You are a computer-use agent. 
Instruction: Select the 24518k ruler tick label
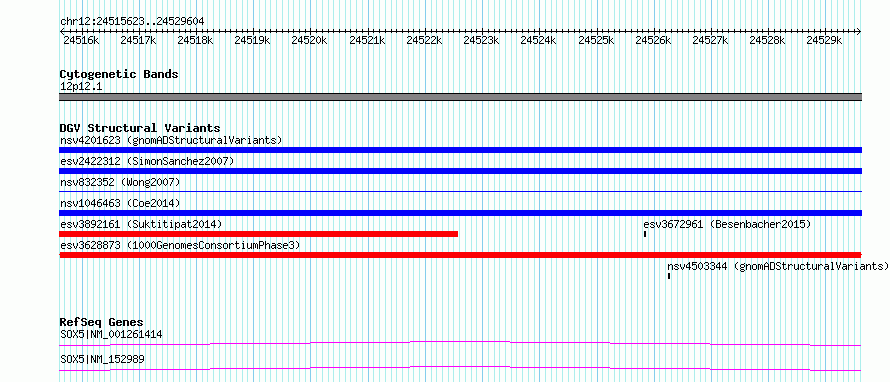pos(195,40)
